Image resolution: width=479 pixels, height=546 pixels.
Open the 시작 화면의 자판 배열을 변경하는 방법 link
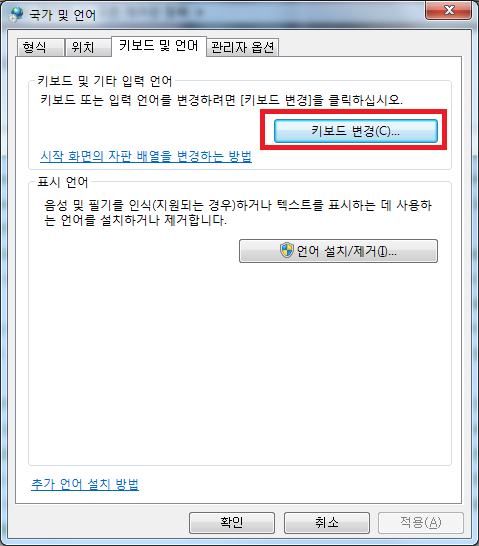146,156
